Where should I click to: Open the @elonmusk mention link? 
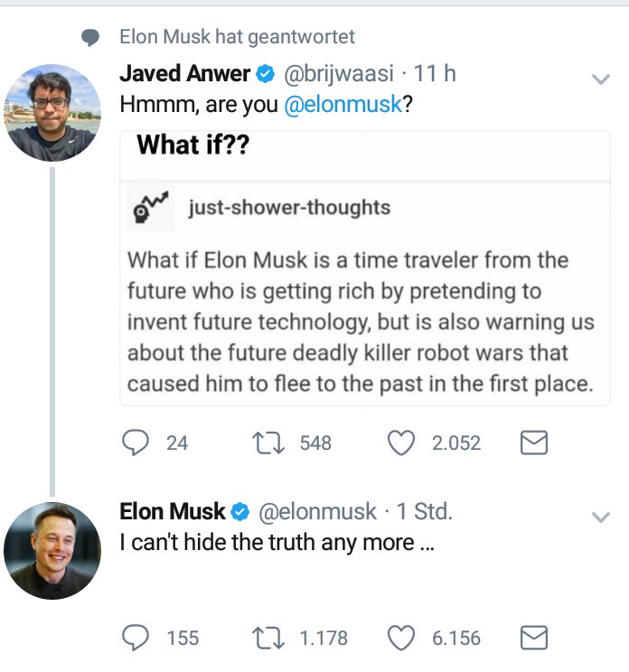click(343, 104)
